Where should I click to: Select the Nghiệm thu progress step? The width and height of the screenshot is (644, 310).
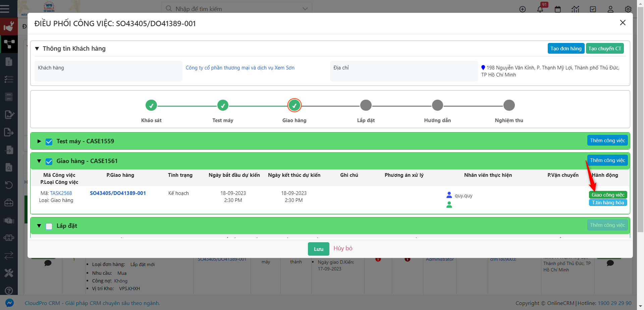click(x=509, y=105)
